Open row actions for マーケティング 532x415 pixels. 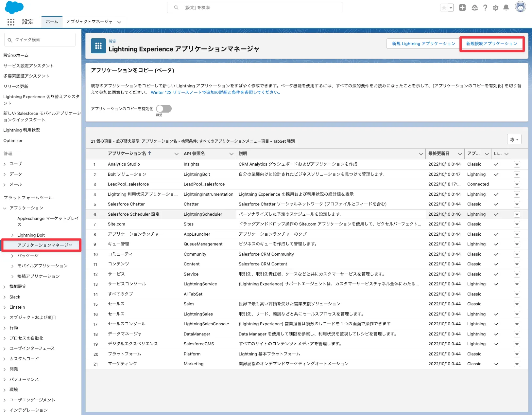pos(517,364)
